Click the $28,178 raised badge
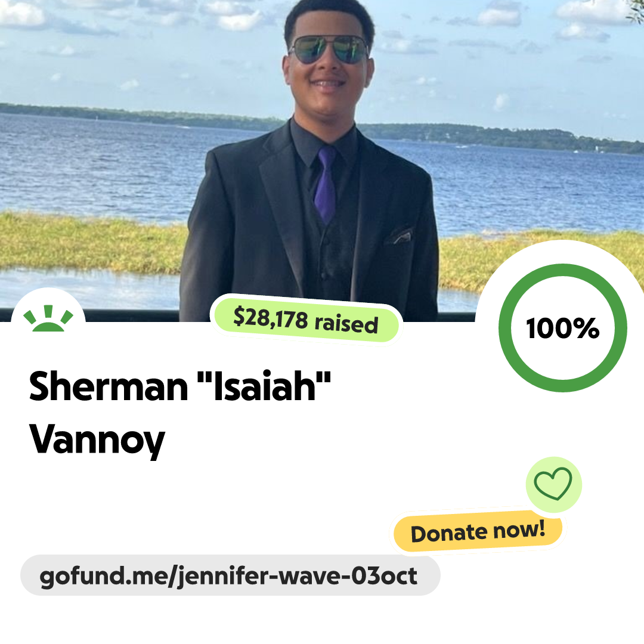This screenshot has width=644, height=644. point(306,320)
